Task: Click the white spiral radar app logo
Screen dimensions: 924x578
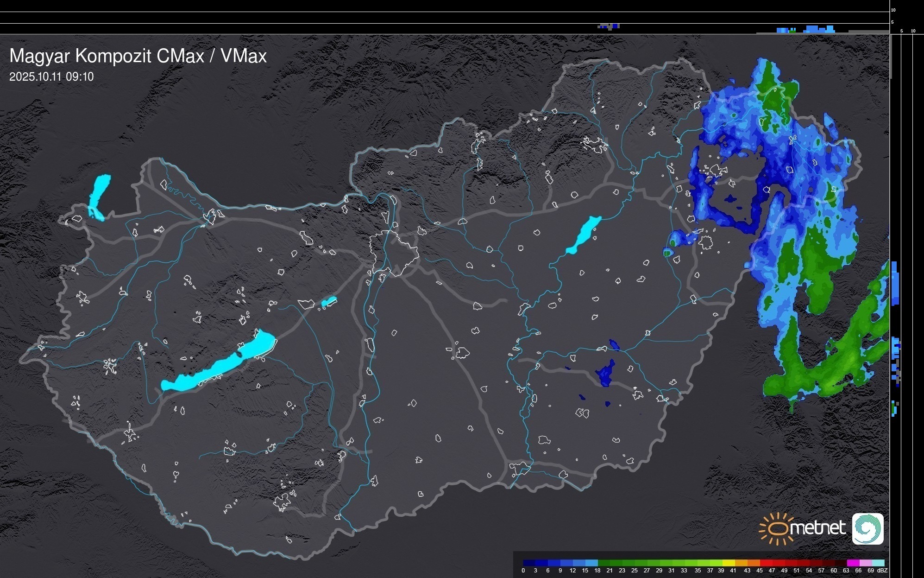Action: [867, 528]
